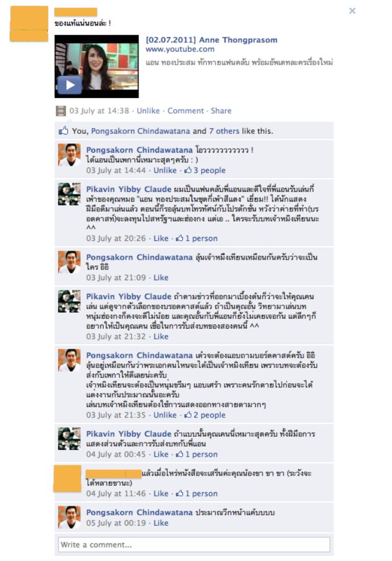Open Pongsakorn's avatar on the first comment
The height and width of the screenshot is (561, 392).
(69, 155)
